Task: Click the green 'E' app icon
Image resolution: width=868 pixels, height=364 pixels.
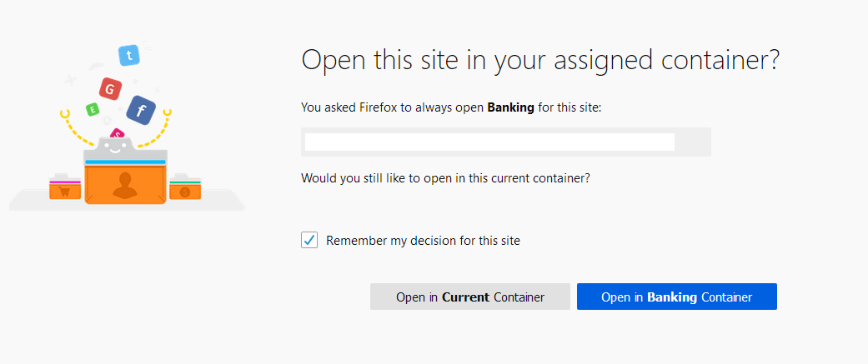Action: tap(93, 109)
